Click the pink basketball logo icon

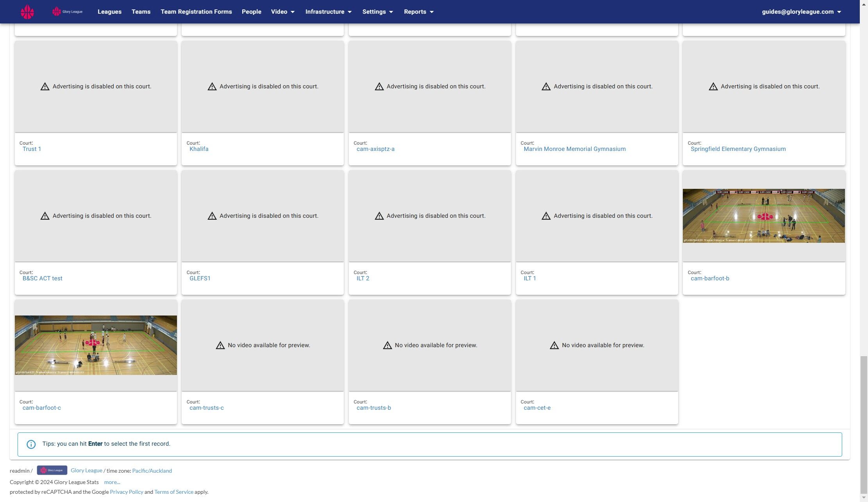(27, 12)
